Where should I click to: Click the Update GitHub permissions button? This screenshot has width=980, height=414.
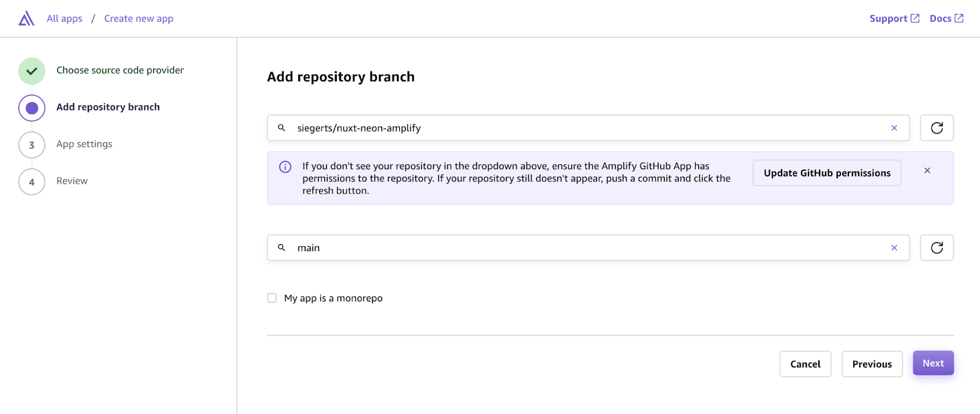point(826,173)
